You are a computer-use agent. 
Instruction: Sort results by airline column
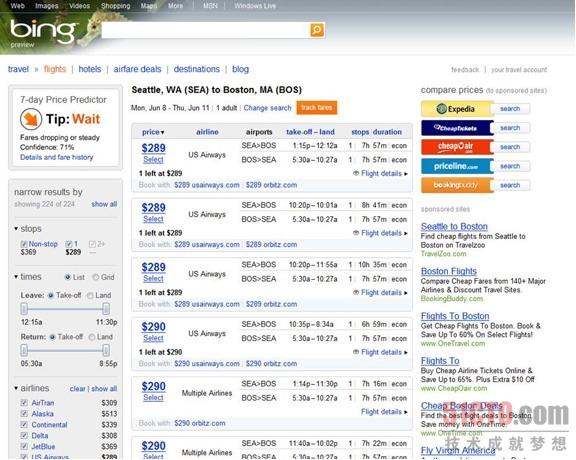tap(207, 132)
